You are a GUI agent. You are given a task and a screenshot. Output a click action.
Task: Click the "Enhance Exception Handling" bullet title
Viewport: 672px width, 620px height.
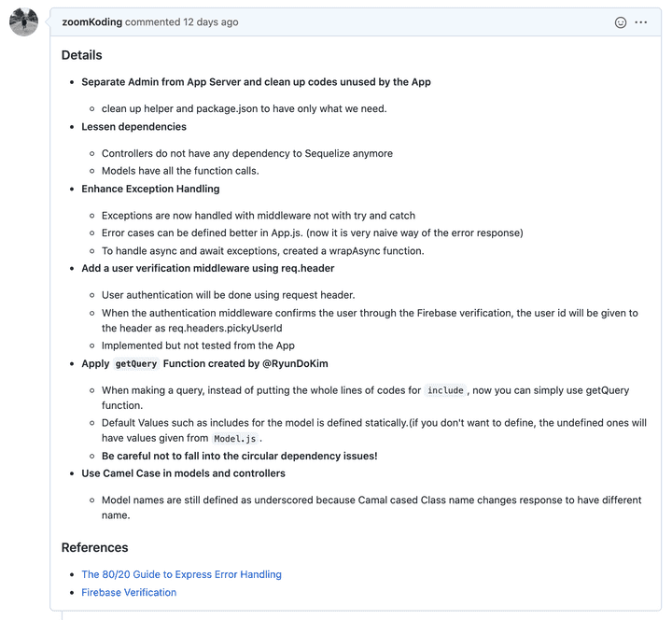coord(150,189)
